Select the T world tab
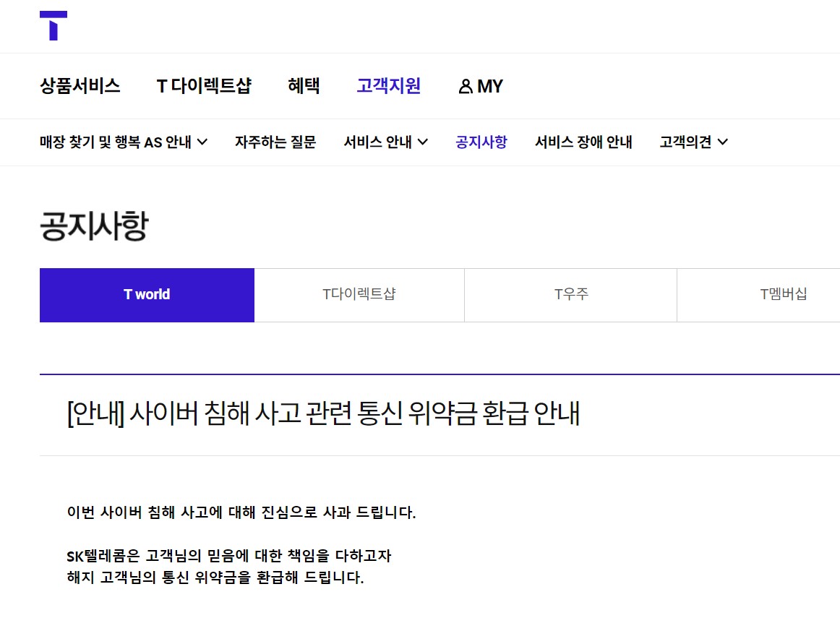Viewport: 840px width, 631px height. pyautogui.click(x=147, y=295)
